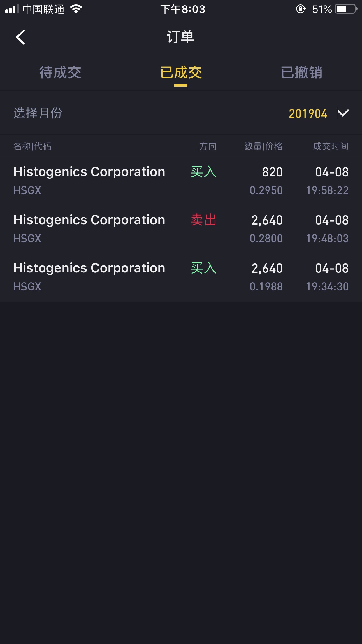Open the 820-share HSGX buy order

coord(181,181)
